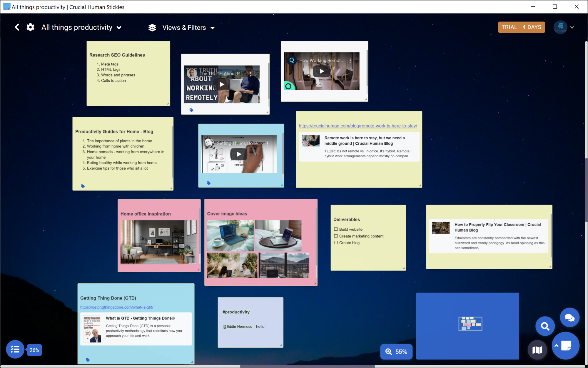This screenshot has width=588, height=368.
Task: Open crucialhuman remote-work blog link
Action: (x=358, y=126)
